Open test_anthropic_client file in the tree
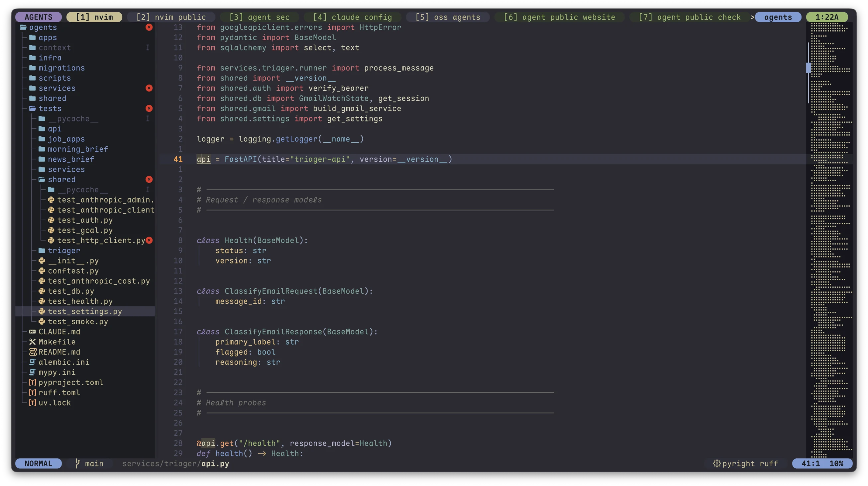This screenshot has height=486, width=868. (x=105, y=210)
